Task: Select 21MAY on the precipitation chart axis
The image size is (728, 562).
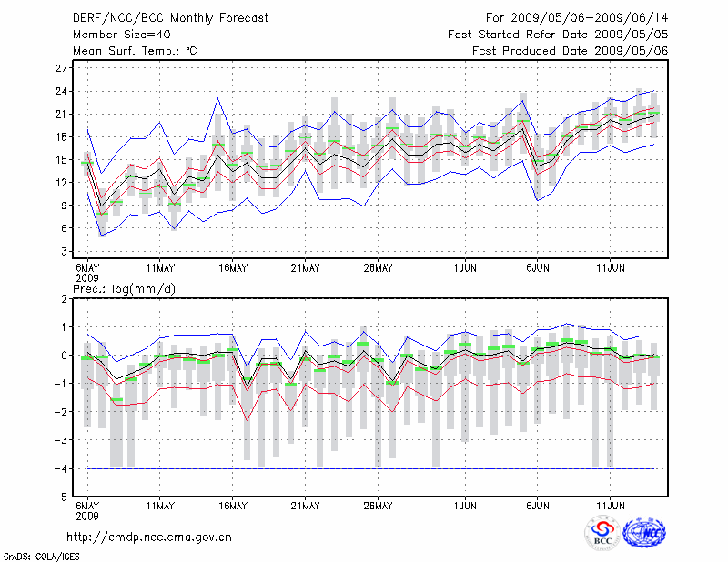Action: 305,505
